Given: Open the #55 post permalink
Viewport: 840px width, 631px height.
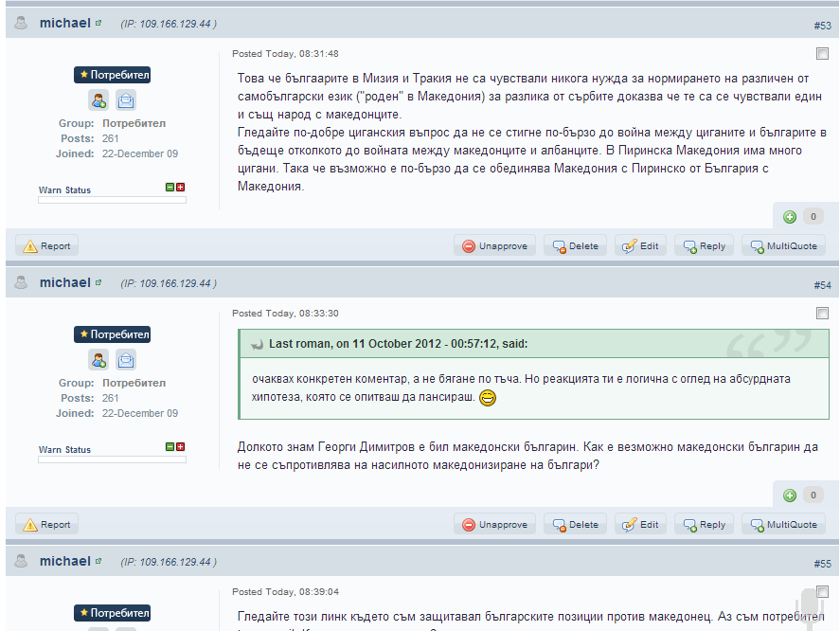Looking at the screenshot, I should [x=822, y=564].
